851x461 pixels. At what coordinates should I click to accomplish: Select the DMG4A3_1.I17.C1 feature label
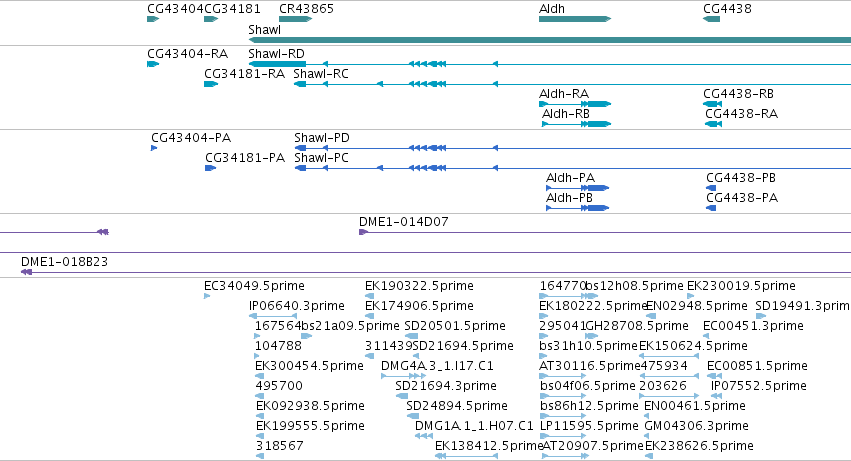[437, 367]
